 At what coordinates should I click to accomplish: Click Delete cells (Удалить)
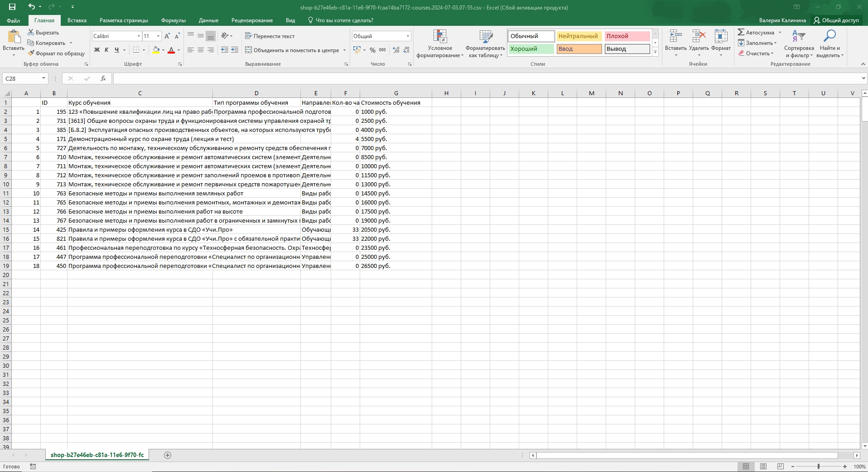click(699, 43)
